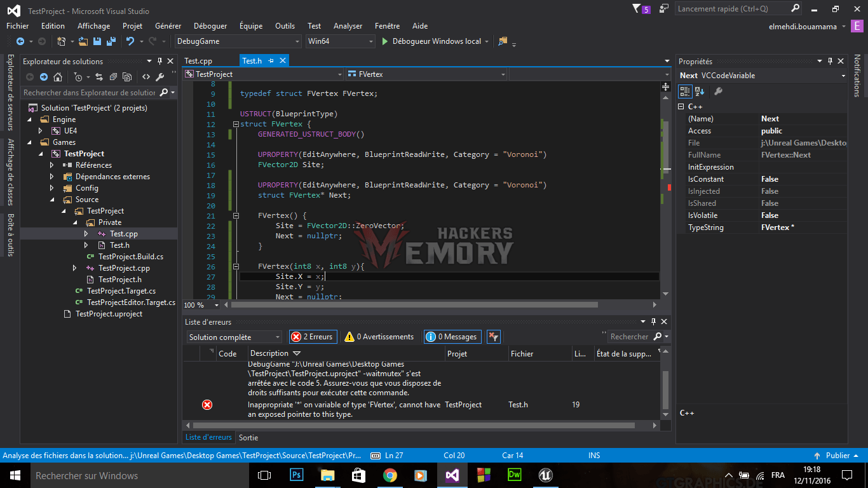This screenshot has height=488, width=868.
Task: Click the Save All icon
Action: [111, 41]
